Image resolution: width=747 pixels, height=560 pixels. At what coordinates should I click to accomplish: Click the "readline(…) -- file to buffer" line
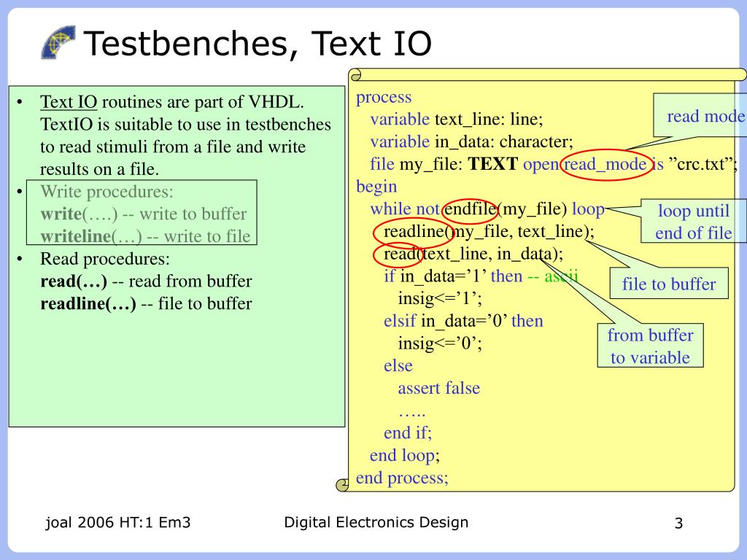tap(146, 303)
